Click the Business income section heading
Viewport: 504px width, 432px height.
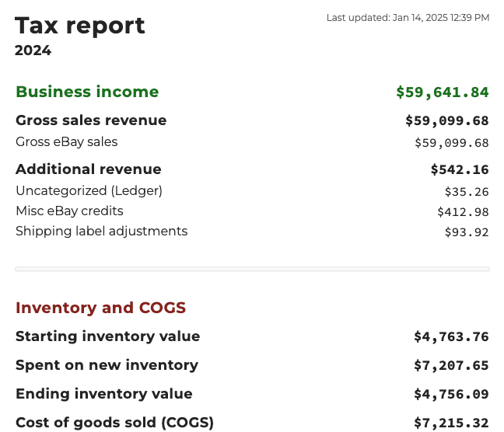87,92
